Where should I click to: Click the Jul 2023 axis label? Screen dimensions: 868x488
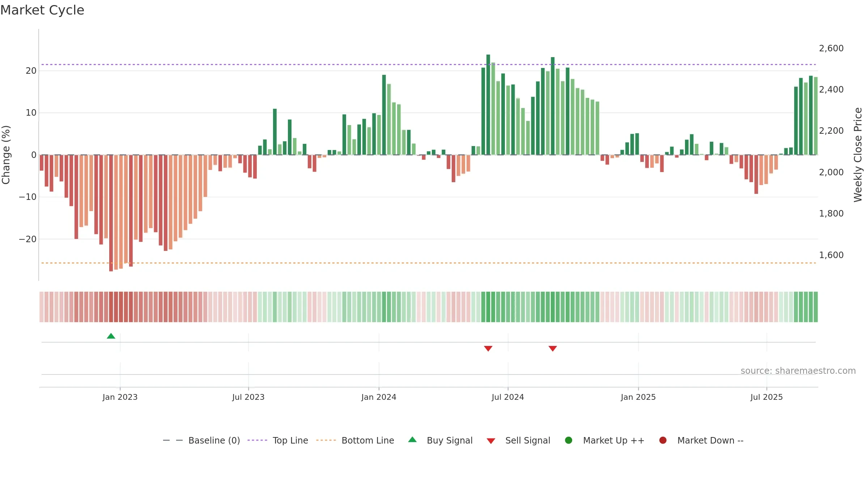pyautogui.click(x=248, y=397)
